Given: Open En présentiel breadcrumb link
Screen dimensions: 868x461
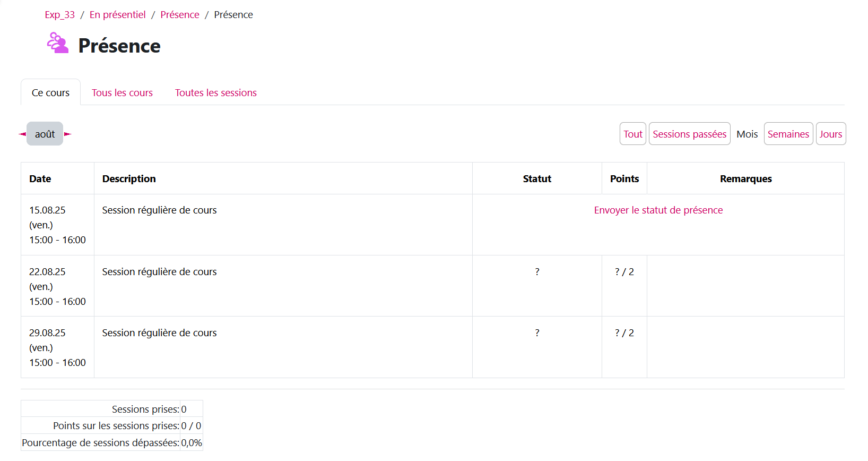Looking at the screenshot, I should tap(117, 15).
